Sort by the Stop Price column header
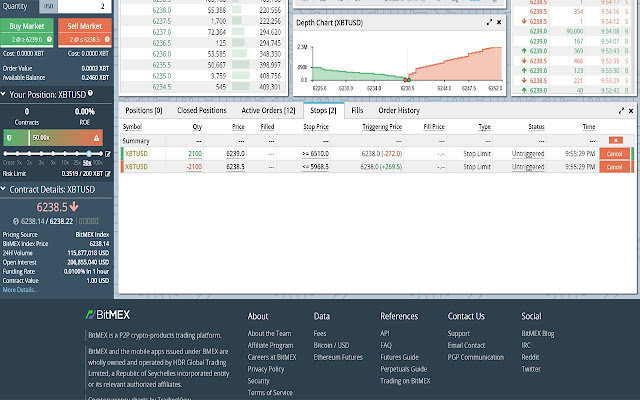This screenshot has width=640, height=400. coord(316,127)
